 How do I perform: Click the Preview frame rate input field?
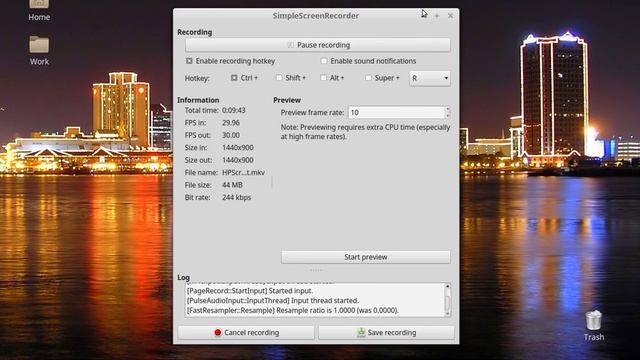pos(396,112)
